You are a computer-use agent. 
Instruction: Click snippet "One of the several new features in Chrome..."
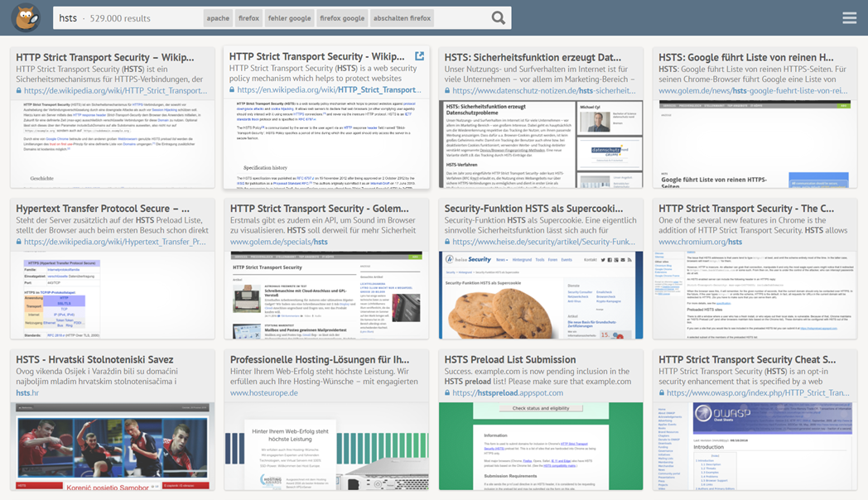(x=753, y=225)
